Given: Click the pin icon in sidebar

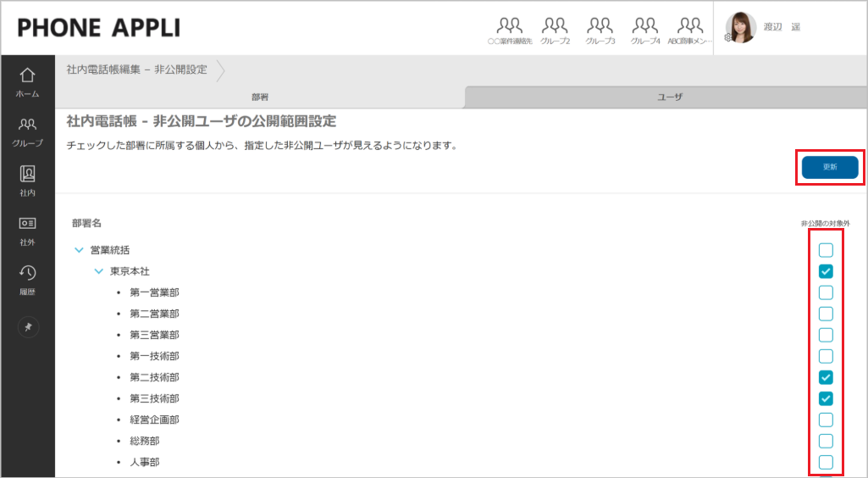Looking at the screenshot, I should tap(28, 327).
